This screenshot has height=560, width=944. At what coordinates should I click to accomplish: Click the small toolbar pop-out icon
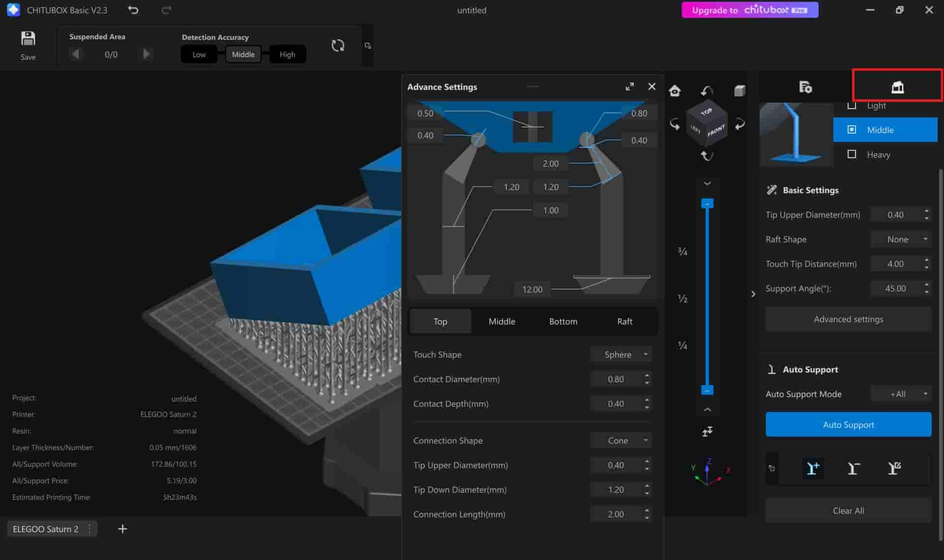[367, 46]
